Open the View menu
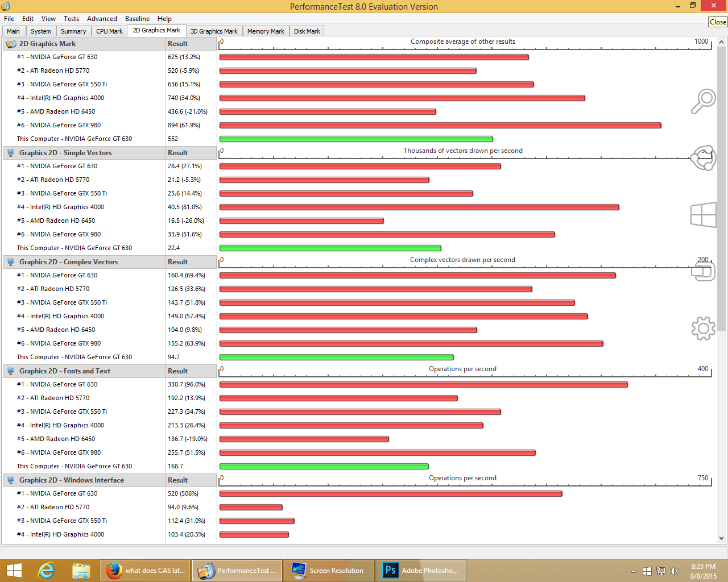Screen dimensions: 728x582 49,19
